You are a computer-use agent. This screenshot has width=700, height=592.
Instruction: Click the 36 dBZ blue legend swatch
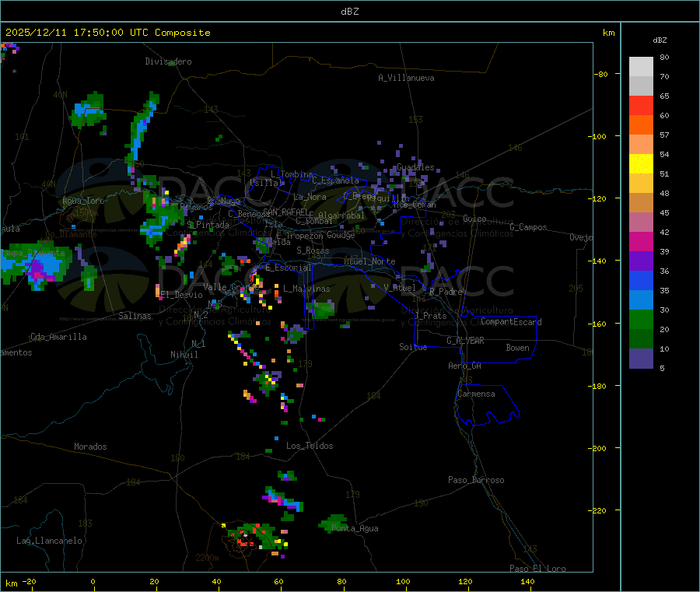(641, 280)
